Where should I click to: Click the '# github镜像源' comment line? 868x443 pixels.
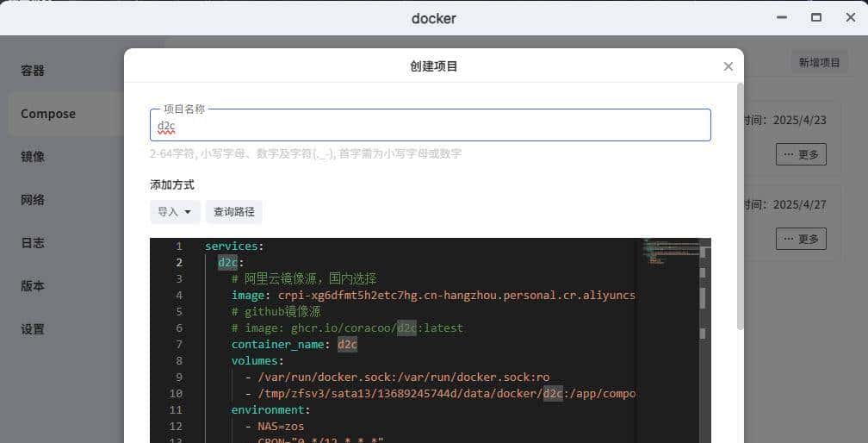[276, 311]
